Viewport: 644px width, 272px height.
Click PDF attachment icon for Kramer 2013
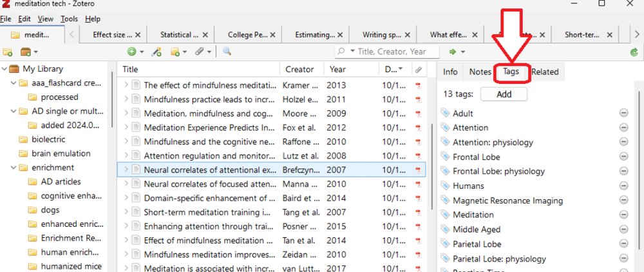(x=418, y=86)
